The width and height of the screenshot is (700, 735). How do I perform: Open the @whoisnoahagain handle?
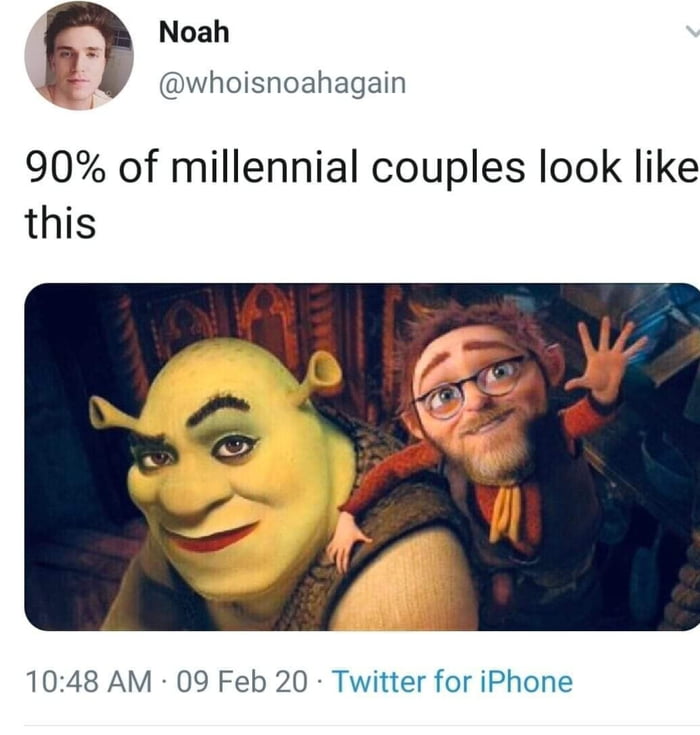click(x=283, y=83)
